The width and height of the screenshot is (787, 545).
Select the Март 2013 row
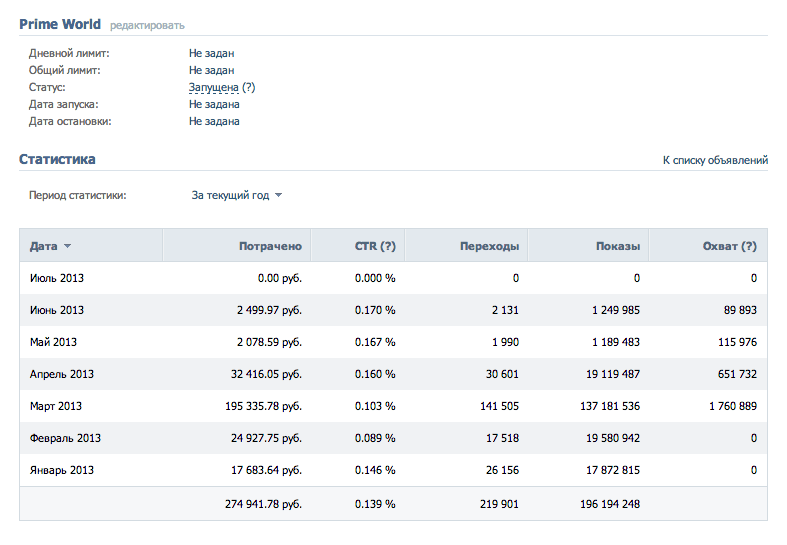click(x=394, y=406)
